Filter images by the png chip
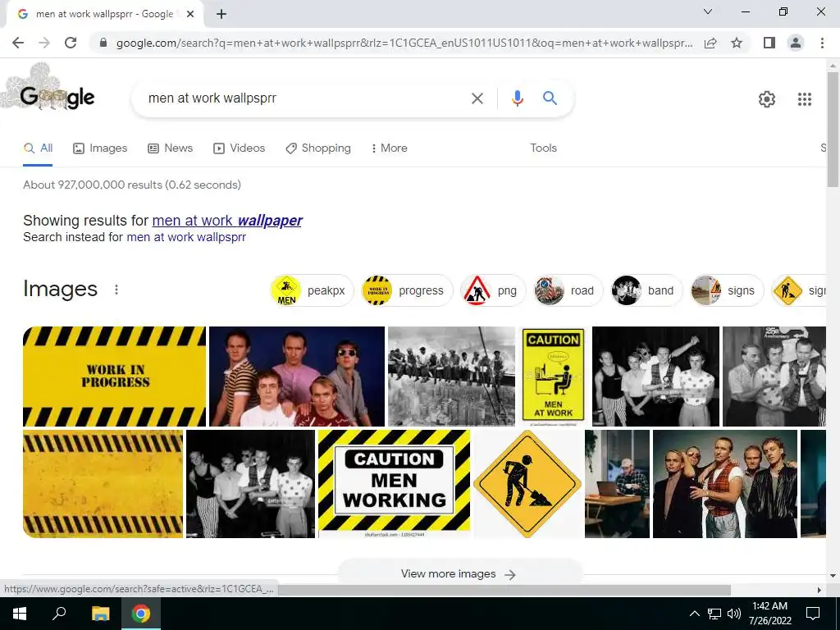 coord(493,290)
